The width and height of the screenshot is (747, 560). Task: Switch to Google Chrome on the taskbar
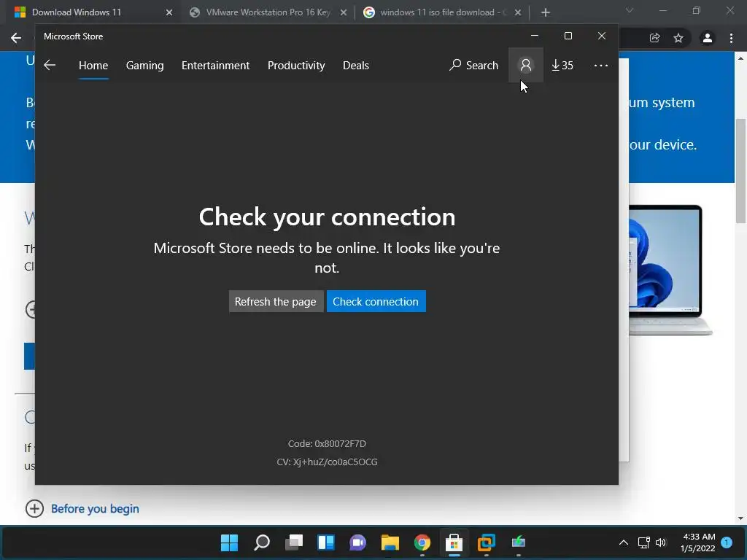click(x=422, y=542)
